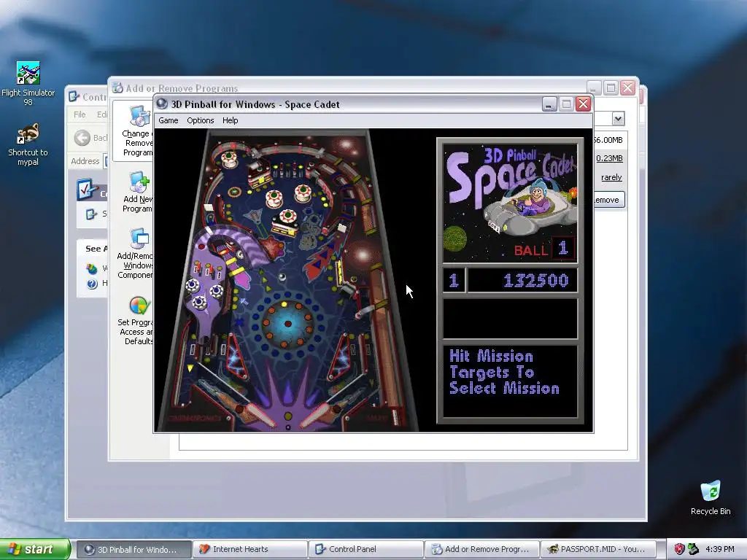Image resolution: width=747 pixels, height=560 pixels.
Task: Click the system clock showing 4:39 PM
Action: pos(719,549)
